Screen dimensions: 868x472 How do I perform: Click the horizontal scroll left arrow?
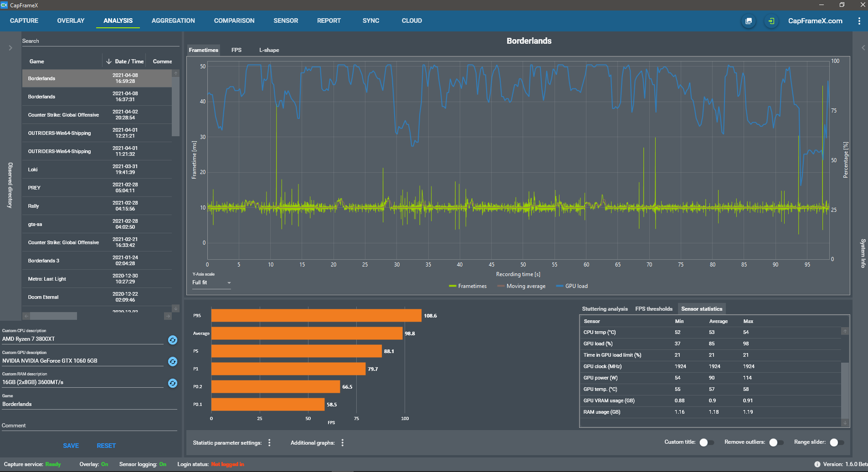26,316
